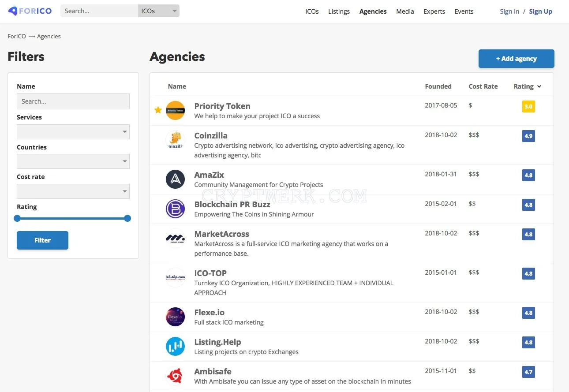Image resolution: width=569 pixels, height=392 pixels.
Task: Click Priority Token's founded date 2017-08-05
Action: pos(441,105)
